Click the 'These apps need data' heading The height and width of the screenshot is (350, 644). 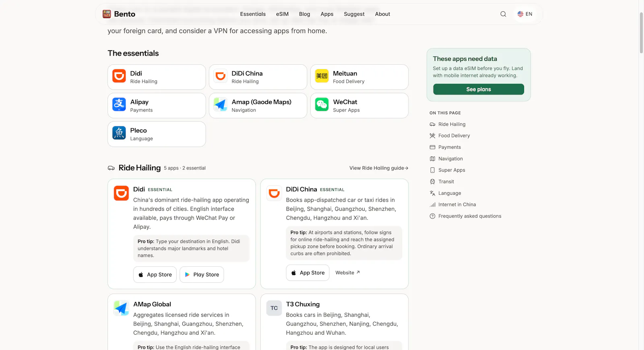465,59
